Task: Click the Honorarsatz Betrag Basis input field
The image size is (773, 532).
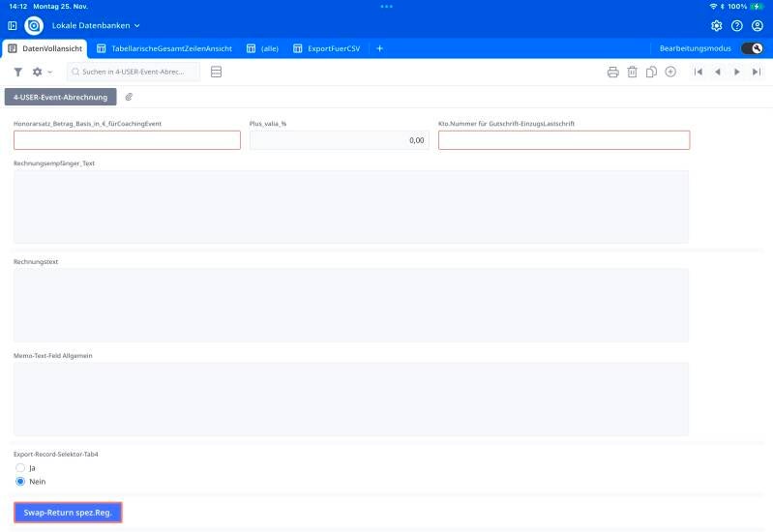Action: tap(127, 140)
